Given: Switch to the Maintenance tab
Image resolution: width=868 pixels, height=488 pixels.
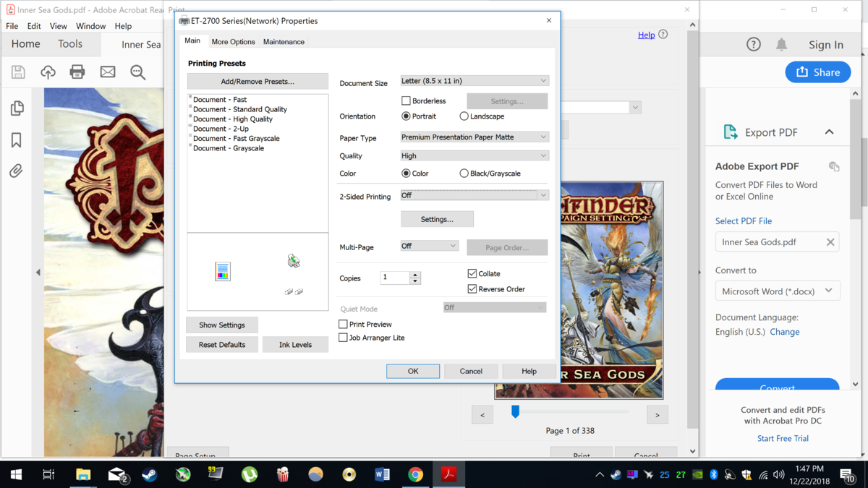Looking at the screenshot, I should pos(284,42).
